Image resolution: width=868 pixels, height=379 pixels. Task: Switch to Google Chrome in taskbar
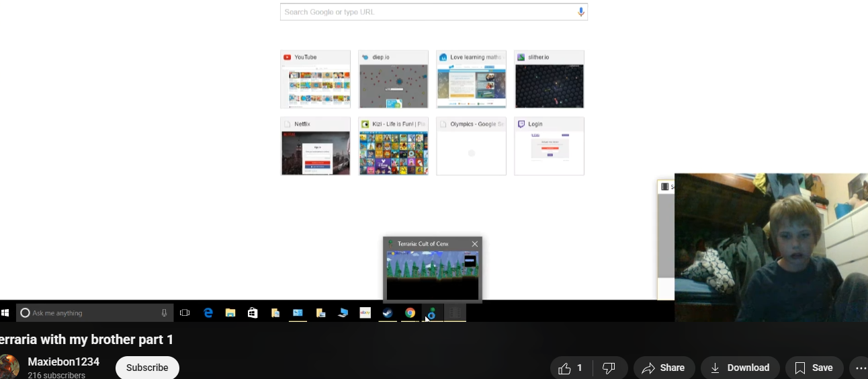410,312
